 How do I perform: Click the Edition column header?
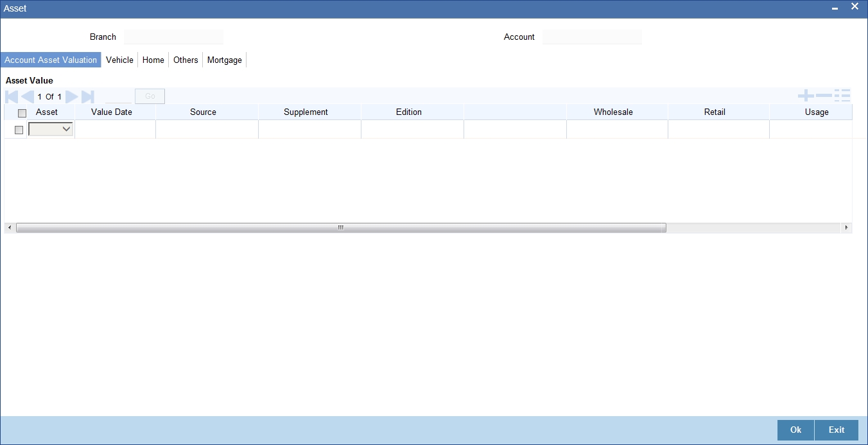pyautogui.click(x=409, y=112)
